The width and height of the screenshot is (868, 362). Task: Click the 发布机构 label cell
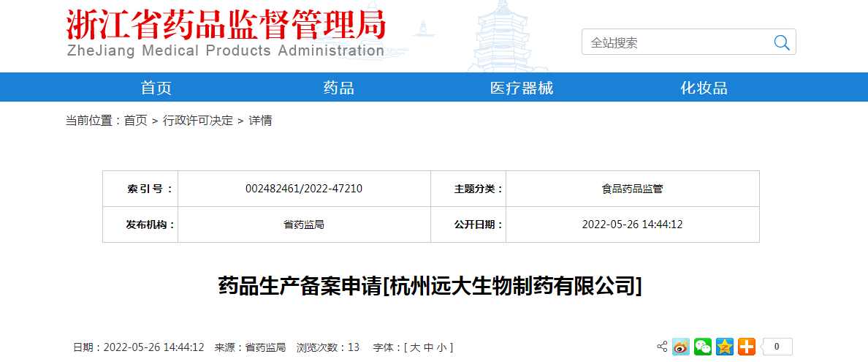pos(140,225)
